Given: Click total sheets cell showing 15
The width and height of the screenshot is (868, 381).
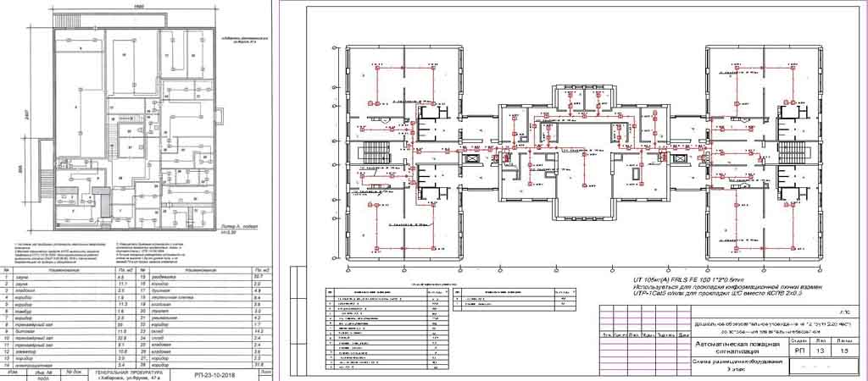Looking at the screenshot, I should point(847,351).
